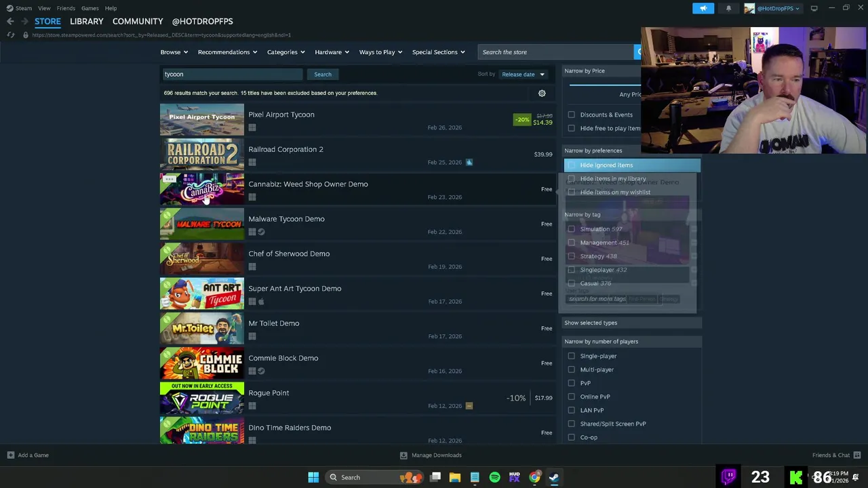Adjust the Narrow by Price slider
Viewport: 868px width, 488px height.
605,85
